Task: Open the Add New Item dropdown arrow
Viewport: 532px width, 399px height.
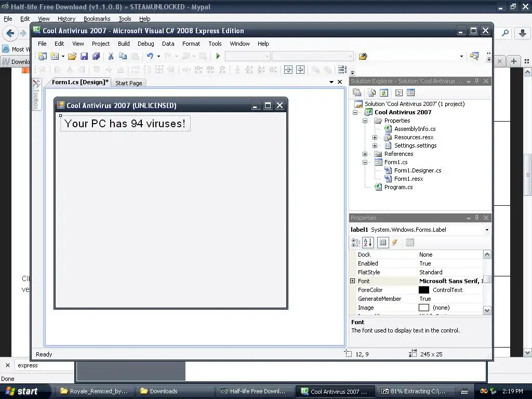Action: click(63, 56)
